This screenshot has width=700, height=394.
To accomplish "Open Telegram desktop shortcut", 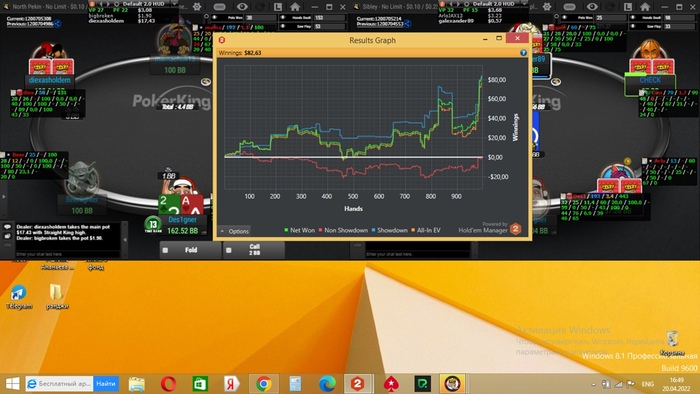I will (x=18, y=297).
